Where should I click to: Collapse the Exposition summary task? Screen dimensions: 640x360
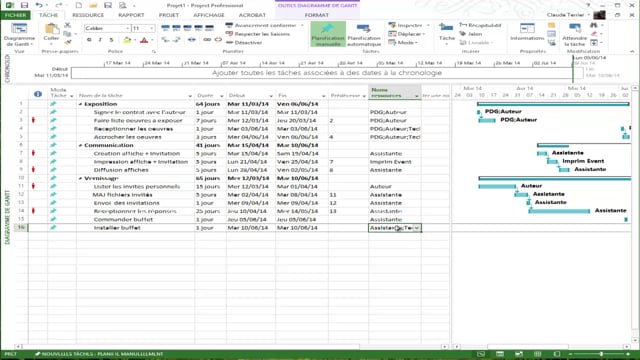coord(80,104)
